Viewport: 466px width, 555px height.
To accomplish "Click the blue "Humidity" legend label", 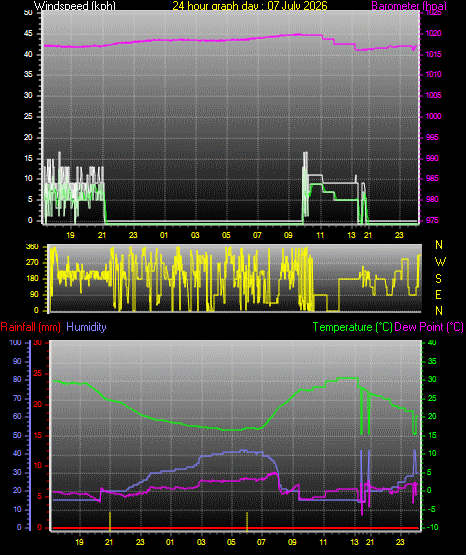I will 86,327.
